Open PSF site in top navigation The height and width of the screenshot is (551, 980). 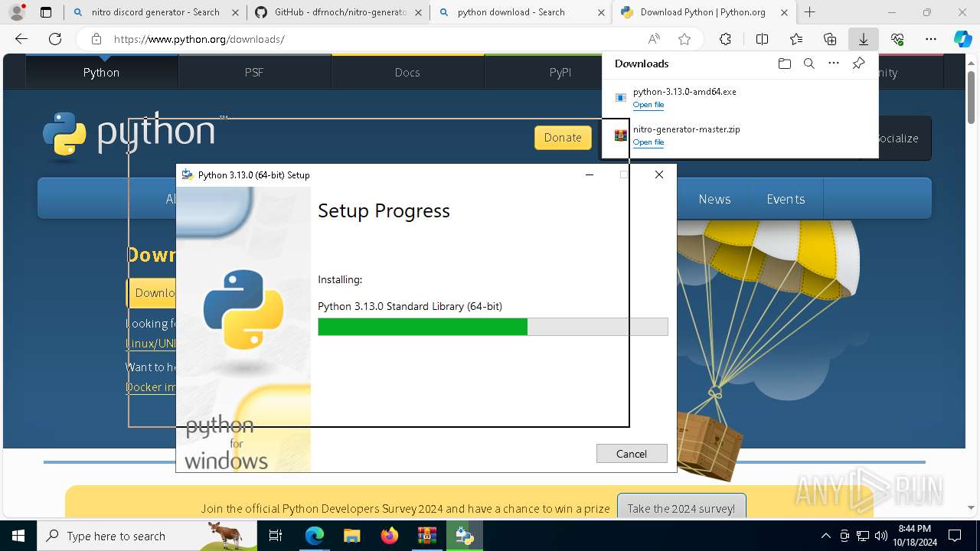[x=254, y=72]
